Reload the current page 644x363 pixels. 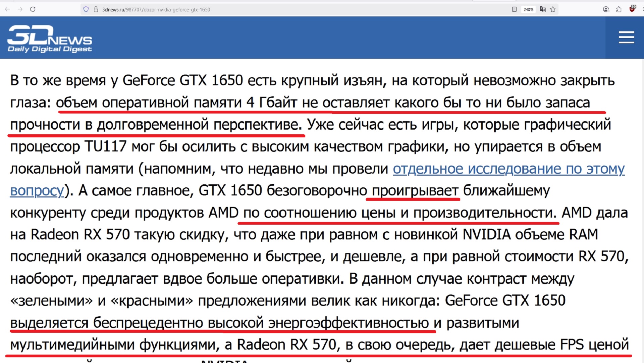tap(33, 9)
